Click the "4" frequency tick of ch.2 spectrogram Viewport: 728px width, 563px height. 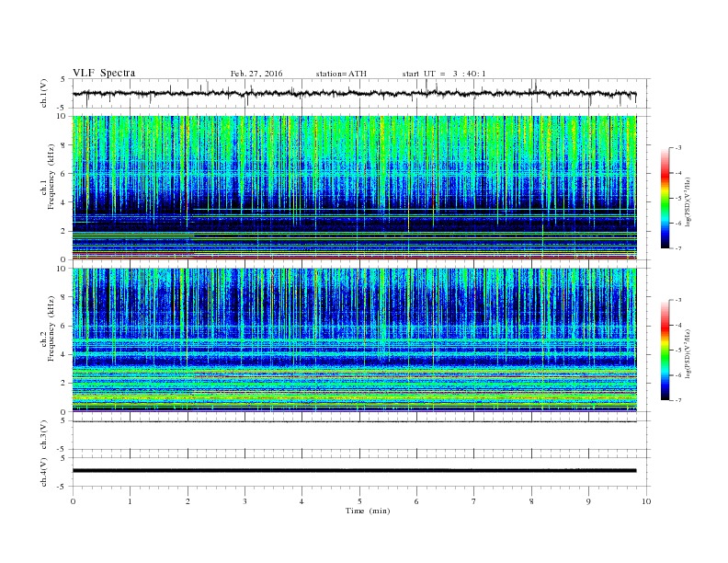point(64,355)
